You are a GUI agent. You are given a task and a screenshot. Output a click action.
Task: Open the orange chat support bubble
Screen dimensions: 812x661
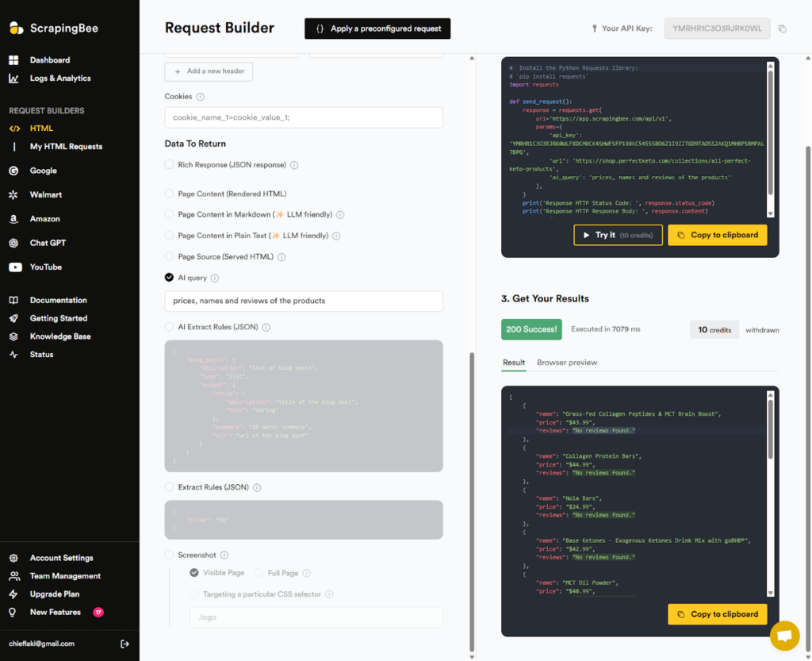pyautogui.click(x=783, y=636)
